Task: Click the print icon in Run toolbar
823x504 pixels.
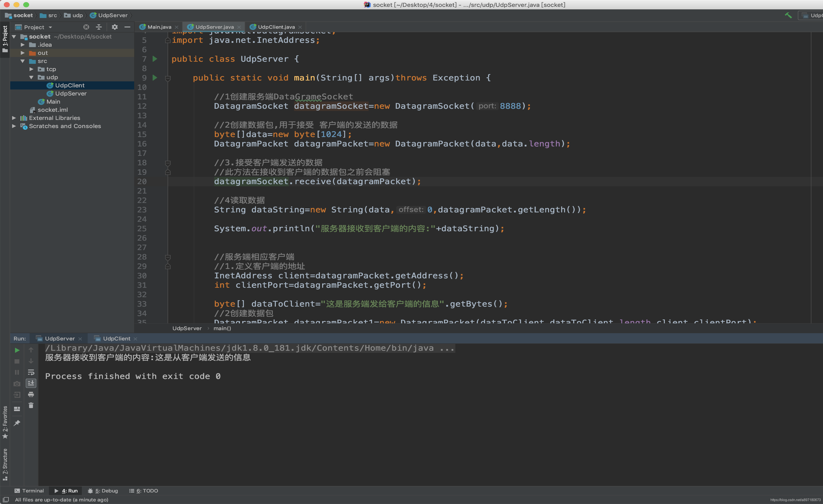Action: [31, 395]
